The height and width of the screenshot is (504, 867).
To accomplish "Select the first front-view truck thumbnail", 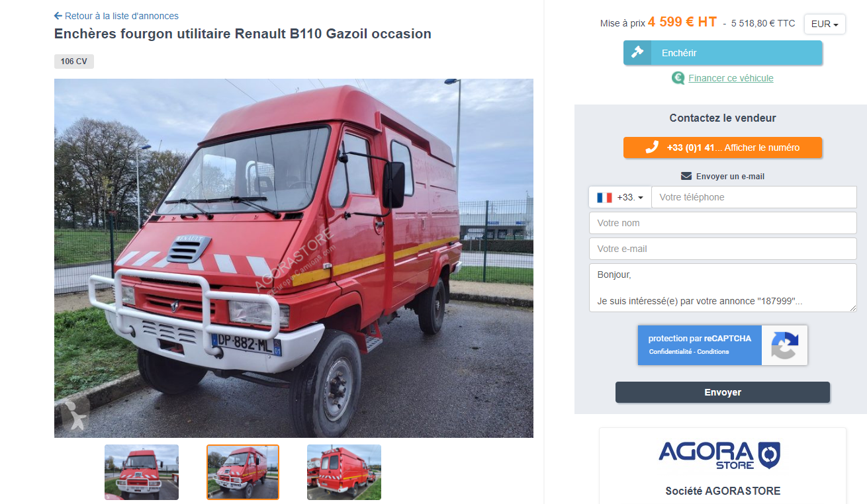I will coord(142,472).
